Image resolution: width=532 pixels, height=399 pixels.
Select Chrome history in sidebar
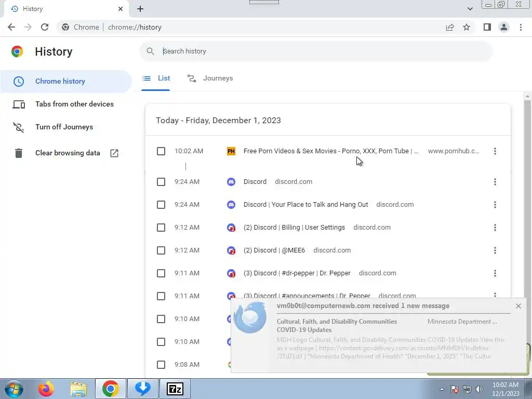[x=66, y=82]
